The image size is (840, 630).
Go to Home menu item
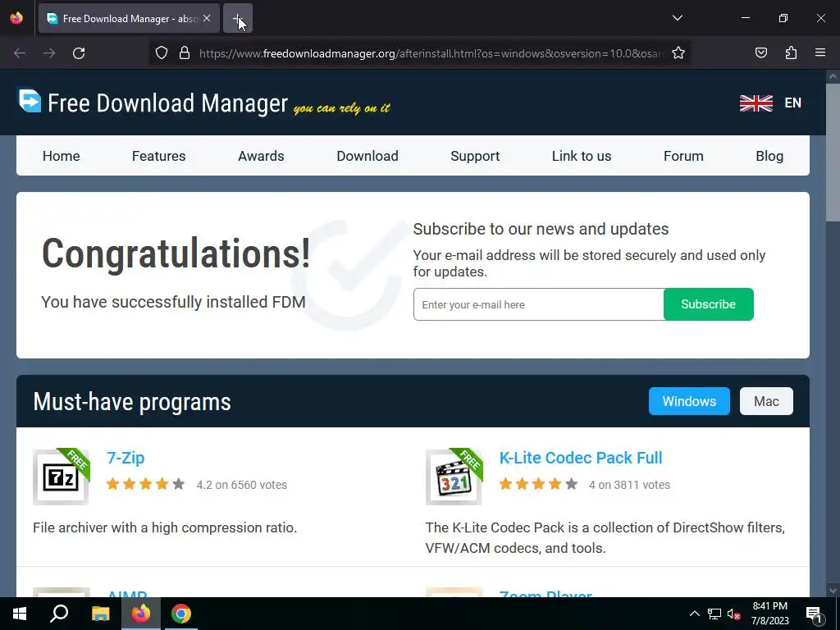(x=61, y=156)
